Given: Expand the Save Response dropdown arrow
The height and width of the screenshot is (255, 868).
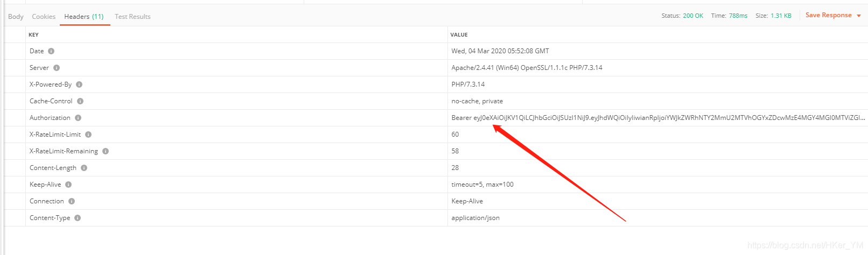Looking at the screenshot, I should 858,16.
